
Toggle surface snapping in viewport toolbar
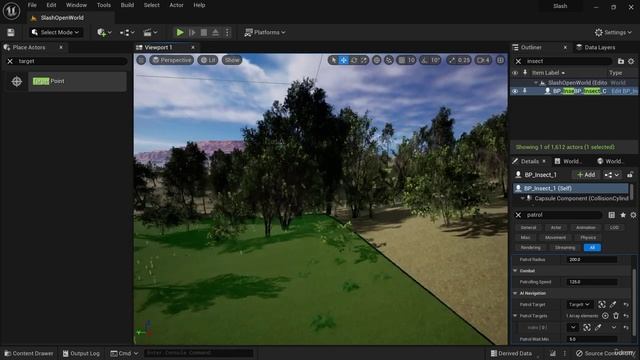(389, 60)
